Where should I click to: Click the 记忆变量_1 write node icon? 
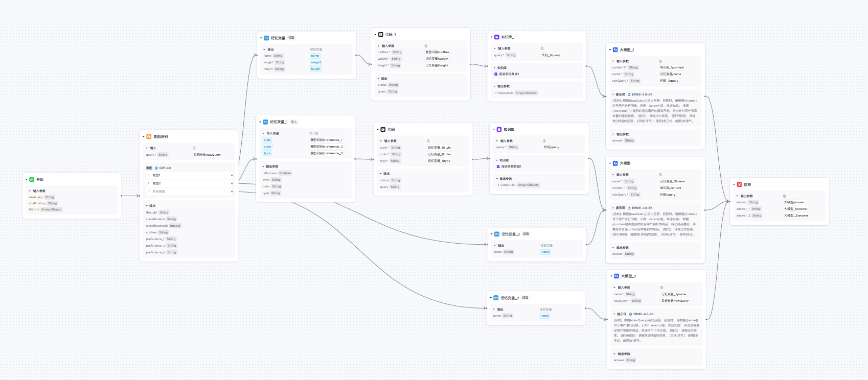coord(265,122)
